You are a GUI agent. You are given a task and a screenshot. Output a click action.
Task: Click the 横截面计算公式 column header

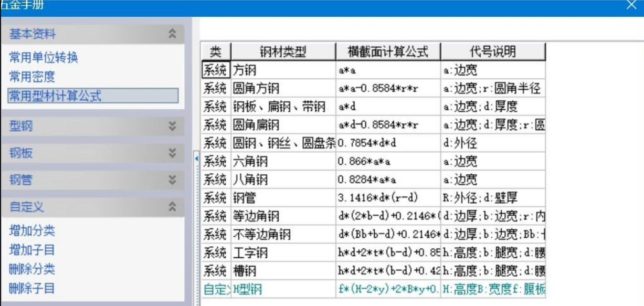(388, 51)
